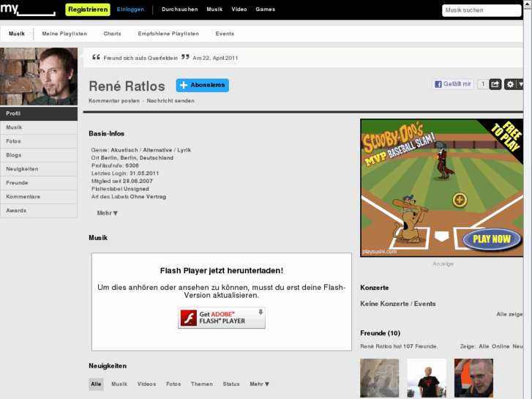Click the René Ratlos profile photo

(x=39, y=76)
